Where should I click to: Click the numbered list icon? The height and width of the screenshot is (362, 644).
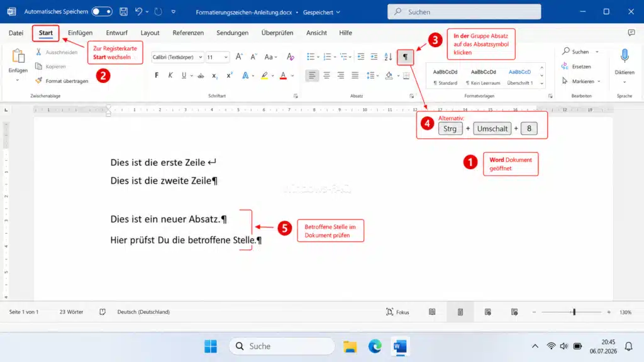(327, 57)
